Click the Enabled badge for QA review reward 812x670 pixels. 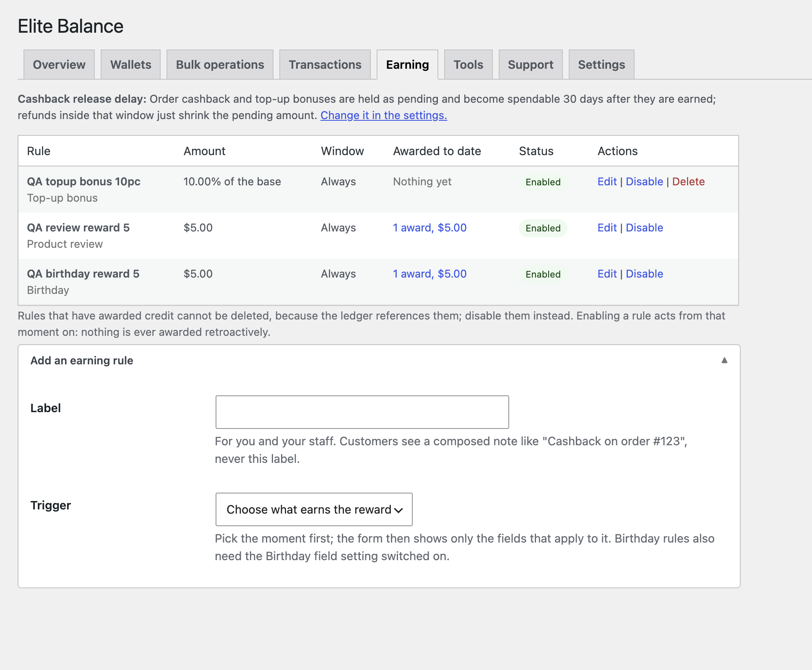click(543, 228)
